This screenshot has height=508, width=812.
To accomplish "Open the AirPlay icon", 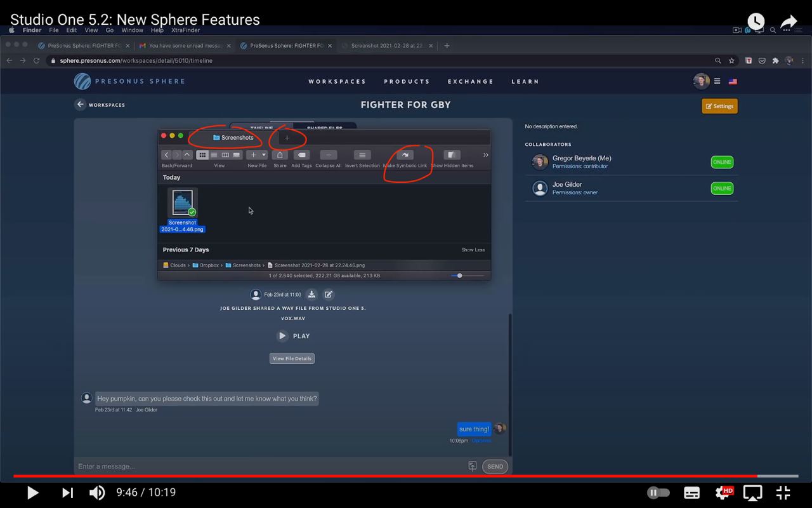I will point(753,492).
